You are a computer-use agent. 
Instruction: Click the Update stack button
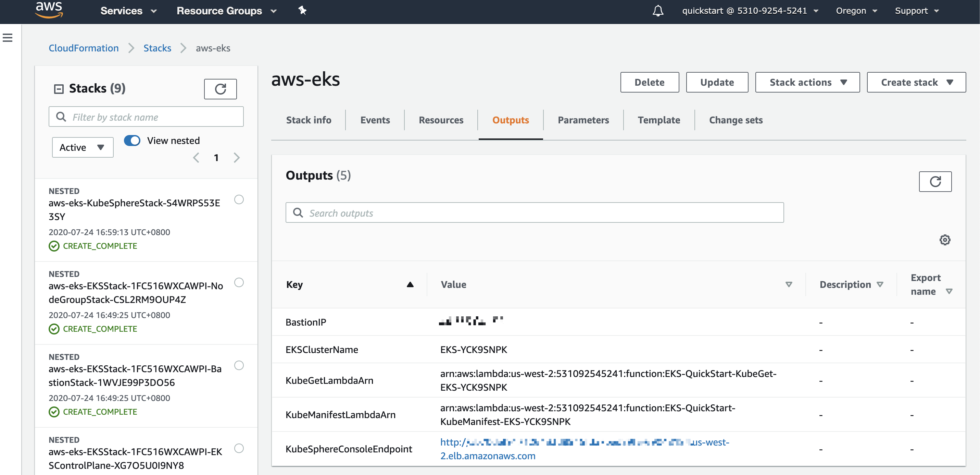tap(717, 82)
